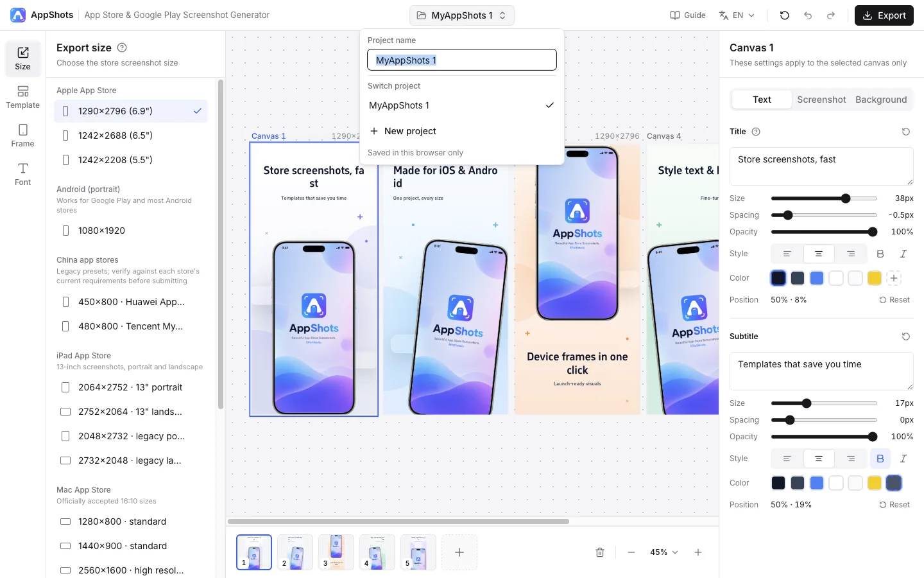The height and width of the screenshot is (578, 924).
Task: Delete canvas with the trash icon
Action: (x=600, y=552)
